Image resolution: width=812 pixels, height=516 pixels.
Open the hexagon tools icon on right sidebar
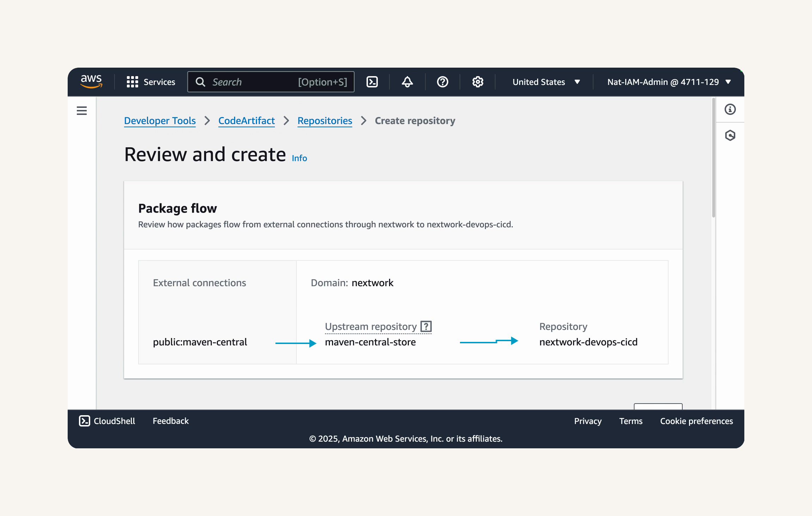(x=730, y=135)
